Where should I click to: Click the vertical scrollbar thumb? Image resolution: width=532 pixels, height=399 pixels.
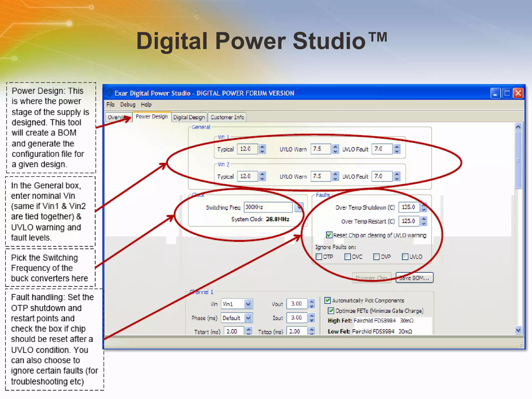pyautogui.click(x=518, y=160)
